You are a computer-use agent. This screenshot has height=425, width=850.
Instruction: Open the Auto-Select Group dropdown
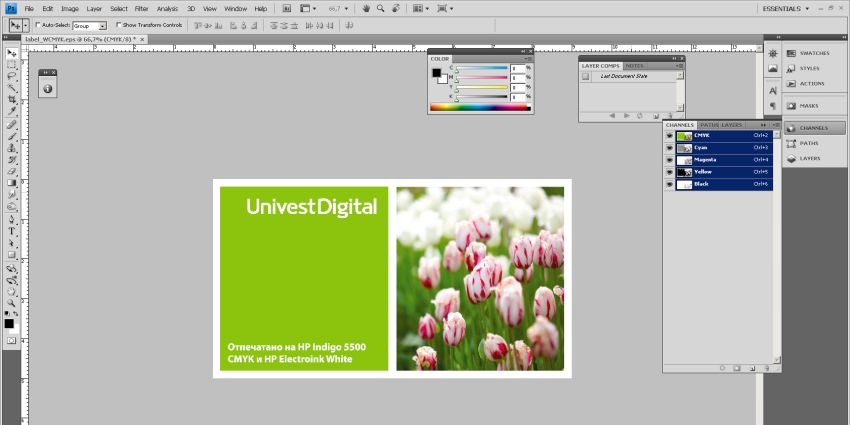coord(102,25)
